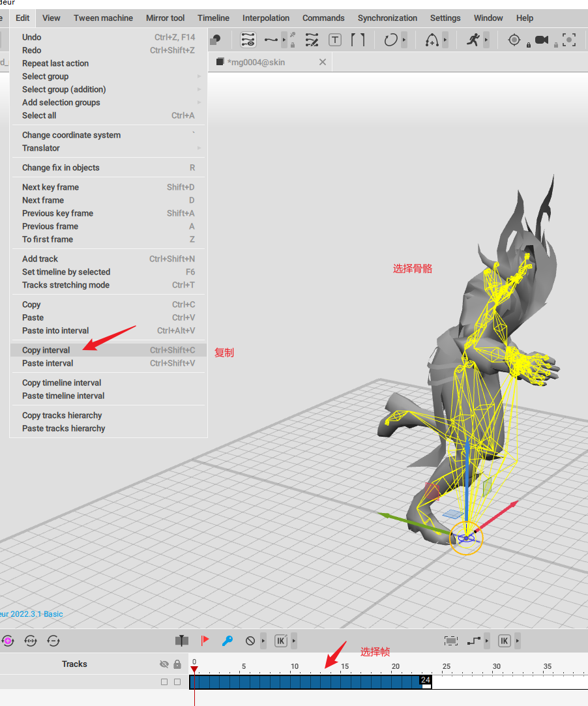588x706 pixels.
Task: Expand the step interpolation dropdown arrow
Action: tap(487, 640)
